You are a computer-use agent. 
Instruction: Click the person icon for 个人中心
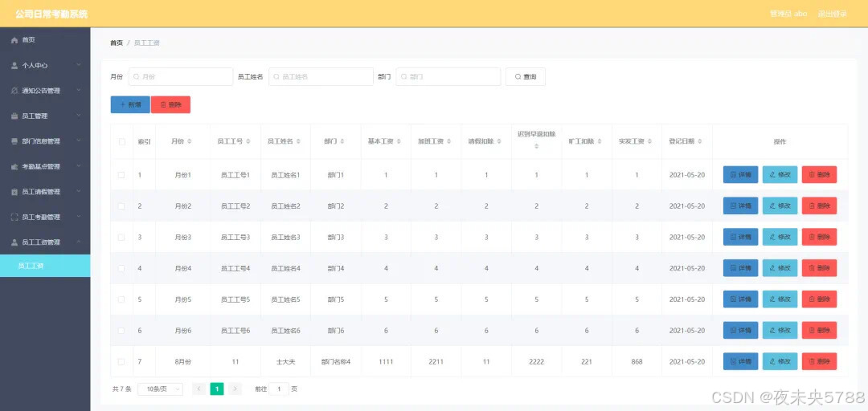(x=14, y=65)
